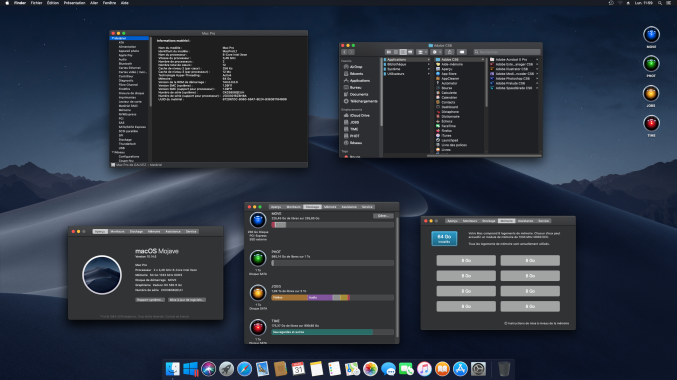Switch Finder to gallery view
The width and height of the screenshot is (677, 380).
tap(410, 52)
